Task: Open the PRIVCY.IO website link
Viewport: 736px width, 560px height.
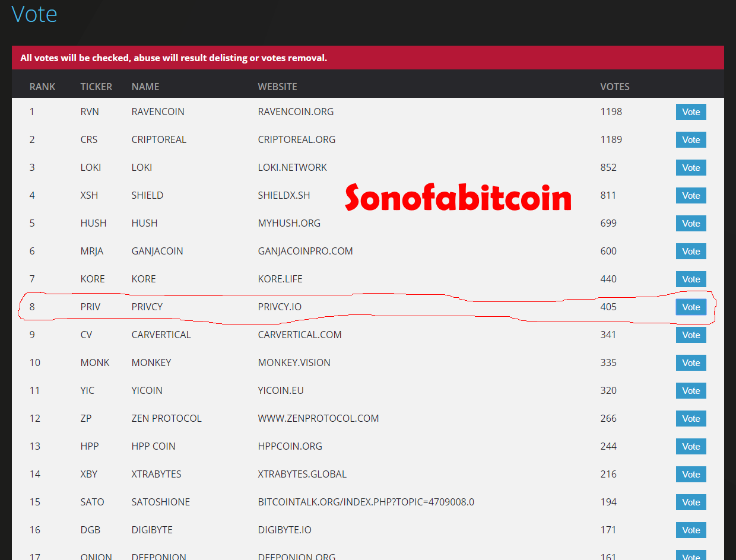Action: 280,307
